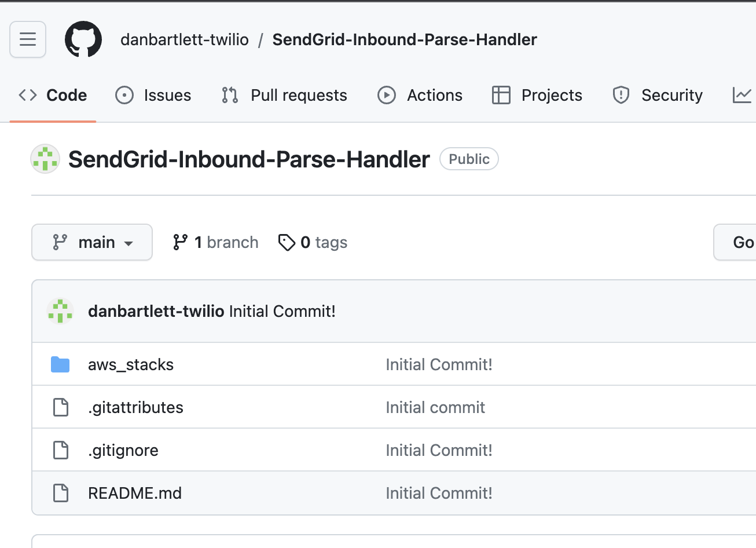The width and height of the screenshot is (756, 548).
Task: Click the Actions play icon
Action: coord(387,95)
